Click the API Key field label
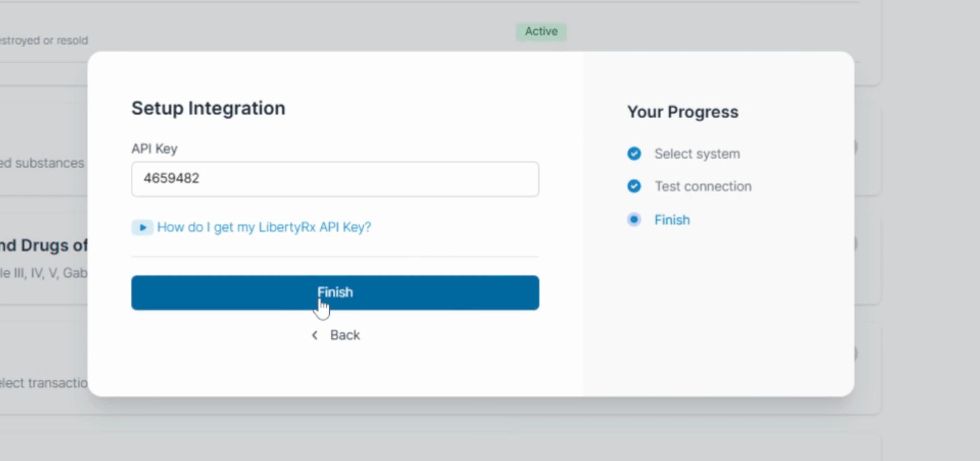 pos(154,149)
